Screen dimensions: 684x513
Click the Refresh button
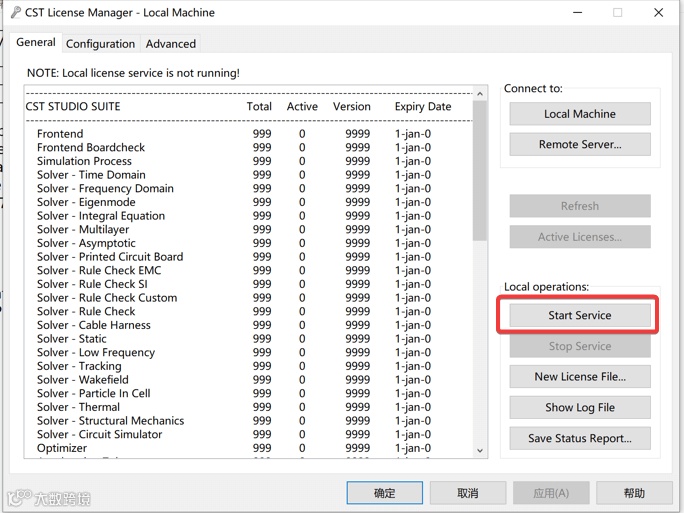(580, 206)
